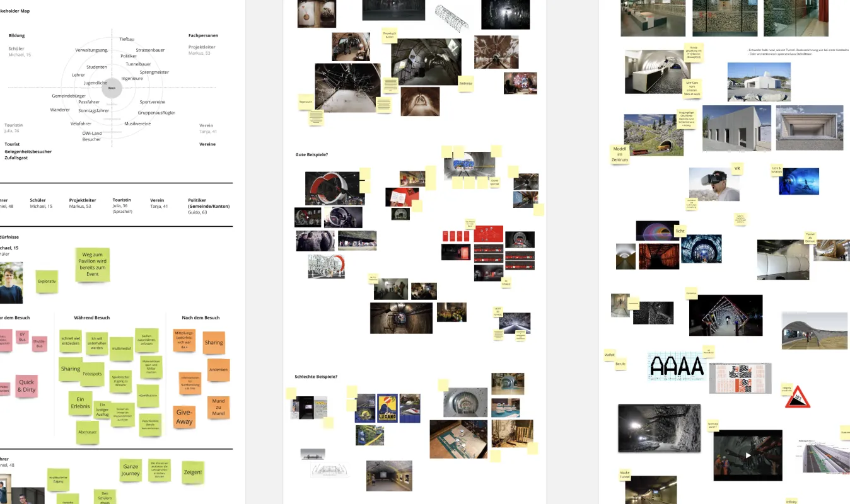This screenshot has width=850, height=504.
Task: Click the 'Ganze Journey' sticky note
Action: tap(131, 470)
